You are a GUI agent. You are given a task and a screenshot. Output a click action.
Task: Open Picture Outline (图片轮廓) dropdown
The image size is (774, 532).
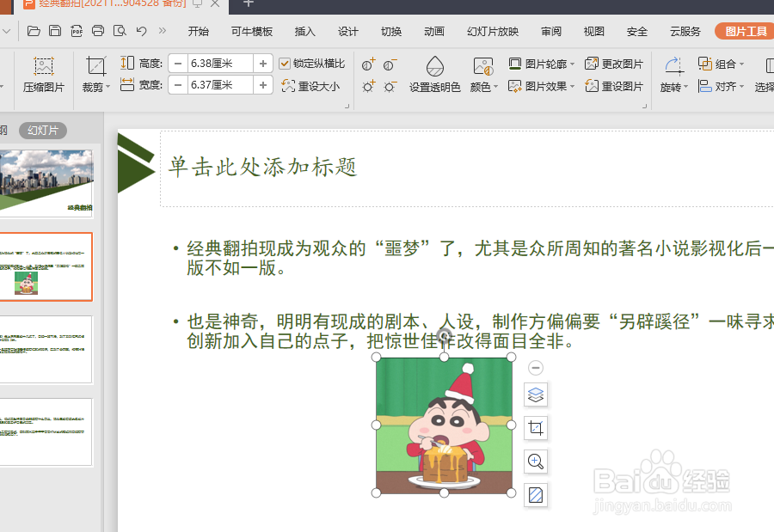[x=542, y=64]
